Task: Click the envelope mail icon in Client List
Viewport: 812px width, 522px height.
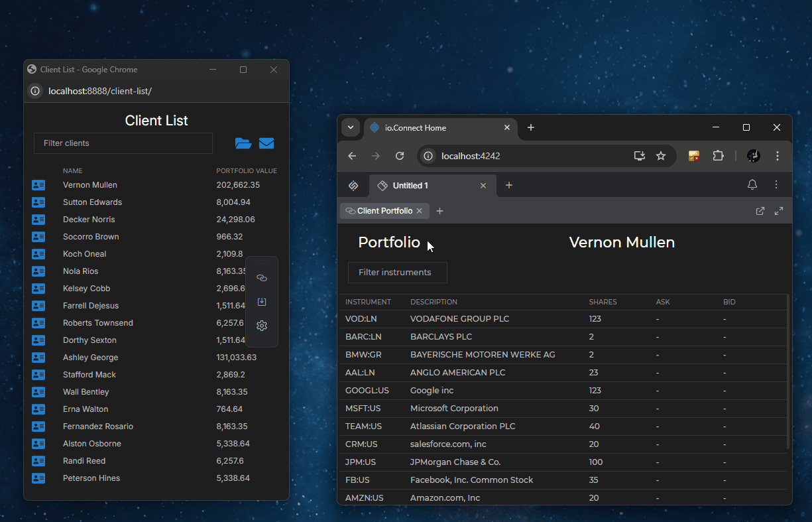Action: (266, 143)
